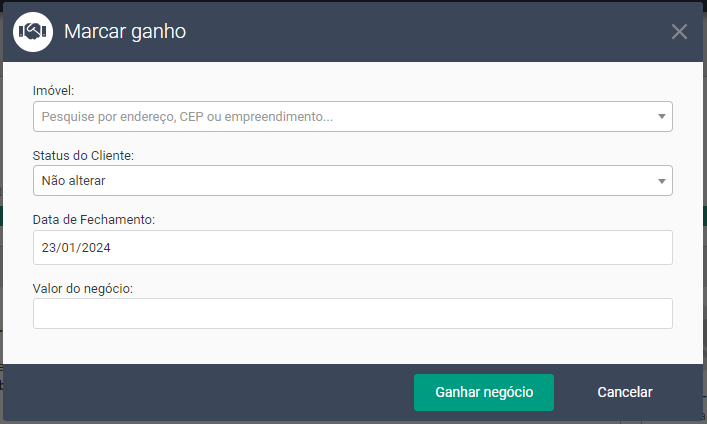Click the 23/01/2024 date text
This screenshot has width=707, height=424.
(76, 247)
